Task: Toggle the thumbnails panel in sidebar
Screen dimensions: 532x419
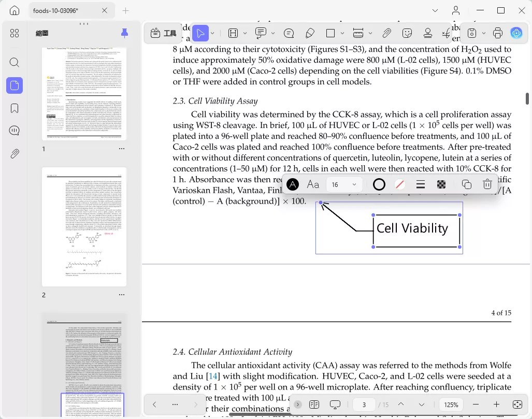Action: point(15,85)
